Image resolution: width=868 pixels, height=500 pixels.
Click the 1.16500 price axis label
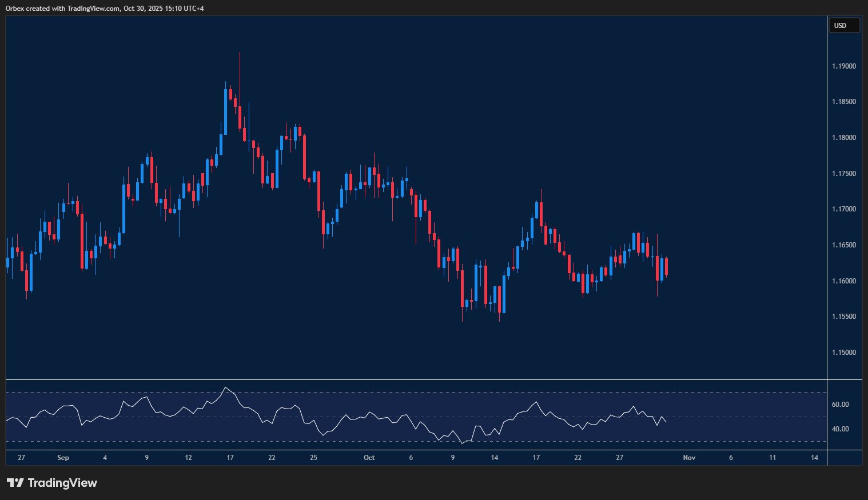click(x=843, y=245)
